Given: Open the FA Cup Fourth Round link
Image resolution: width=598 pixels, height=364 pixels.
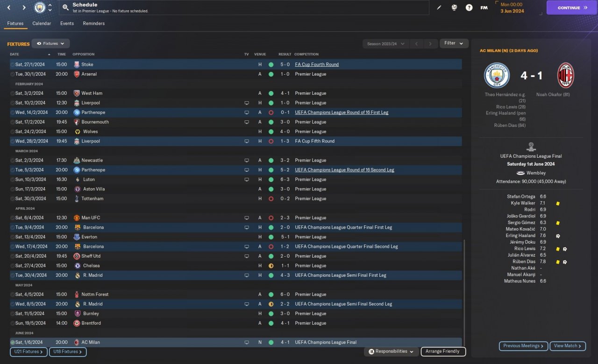Looking at the screenshot, I should click(x=317, y=64).
